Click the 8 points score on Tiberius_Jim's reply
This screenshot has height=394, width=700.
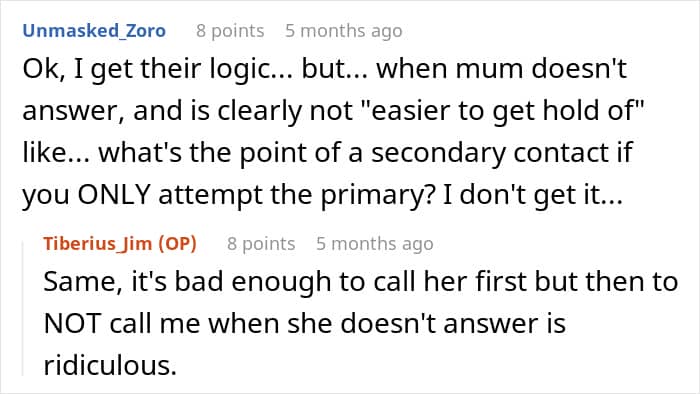(261, 244)
